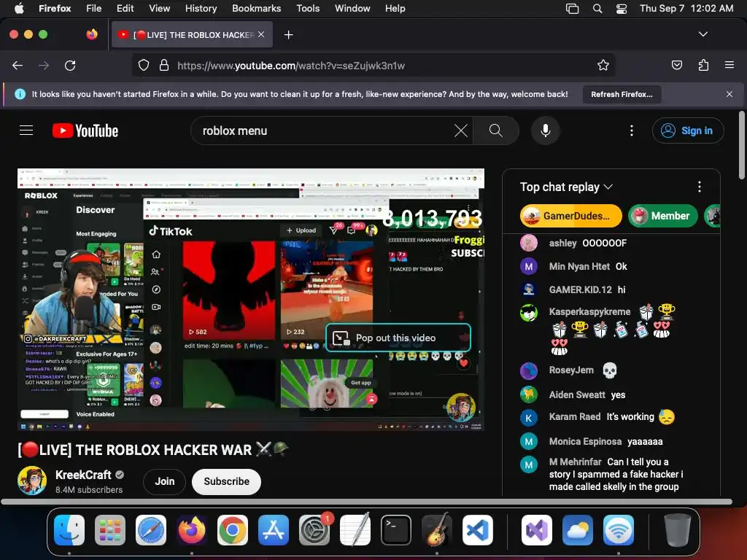This screenshot has height=560, width=747.
Task: Select the Member chat chip
Action: pyautogui.click(x=662, y=216)
